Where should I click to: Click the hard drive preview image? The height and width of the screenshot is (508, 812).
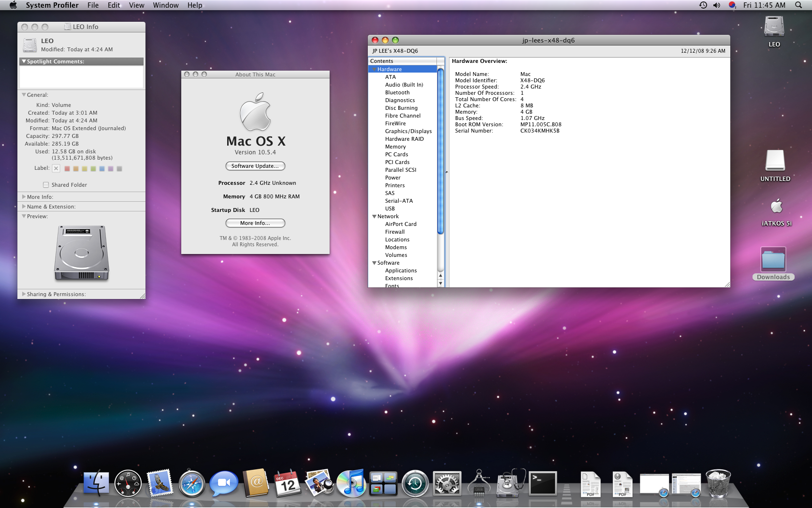click(x=81, y=253)
